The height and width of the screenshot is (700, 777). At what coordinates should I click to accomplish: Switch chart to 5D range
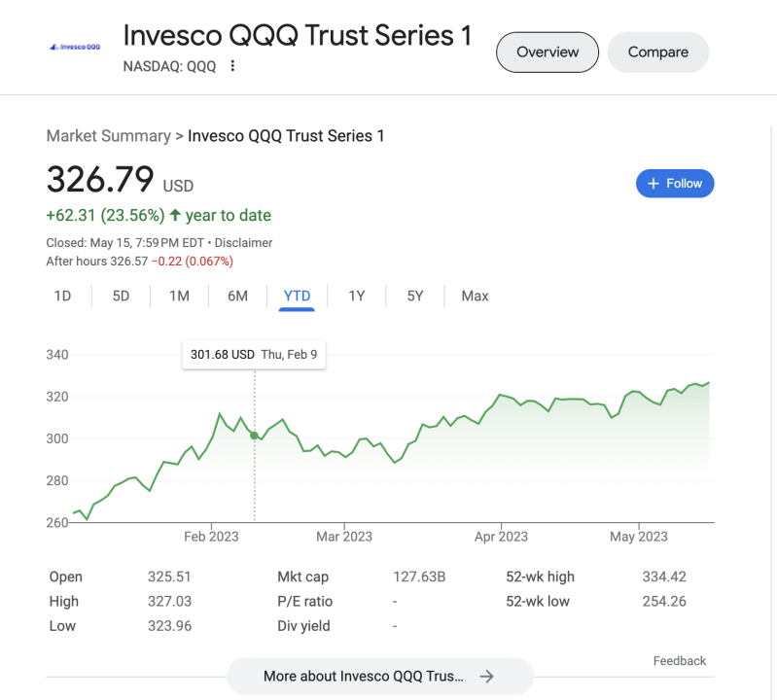[121, 296]
